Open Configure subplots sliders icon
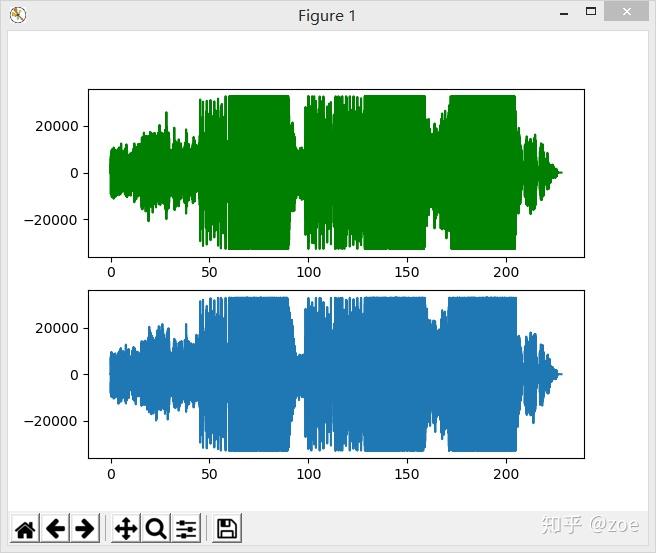This screenshot has height=553, width=656. click(186, 529)
